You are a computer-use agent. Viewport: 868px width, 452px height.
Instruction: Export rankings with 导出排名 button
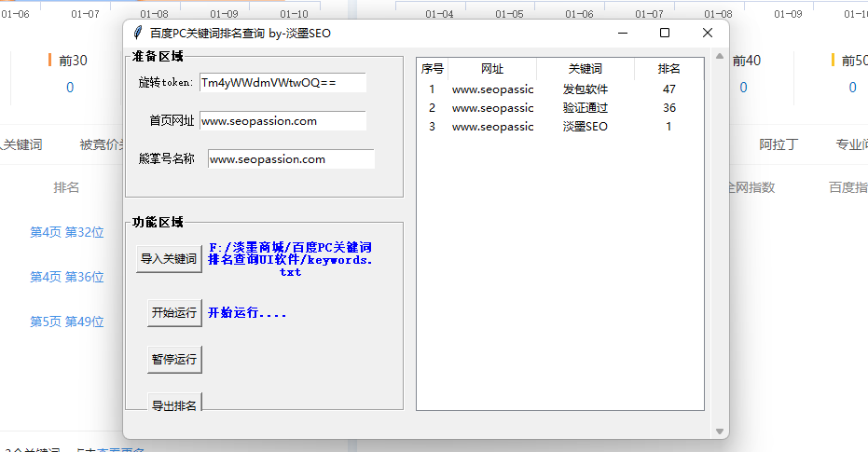click(174, 403)
